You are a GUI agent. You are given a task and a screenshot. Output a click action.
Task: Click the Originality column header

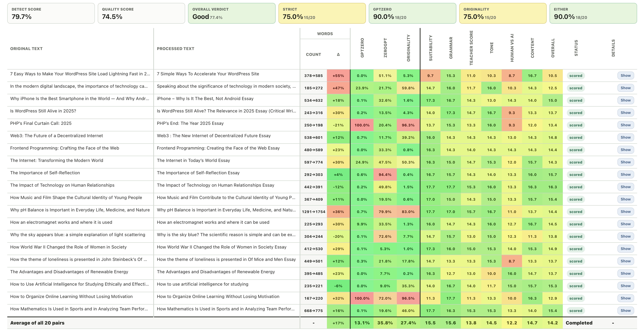(408, 48)
